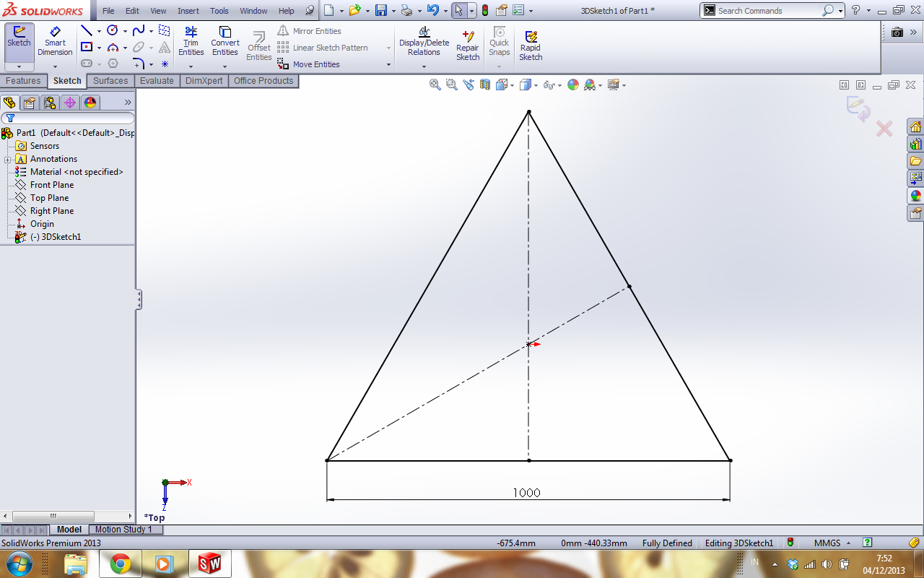
Task: Expand the Annotations tree node
Action: coord(7,159)
